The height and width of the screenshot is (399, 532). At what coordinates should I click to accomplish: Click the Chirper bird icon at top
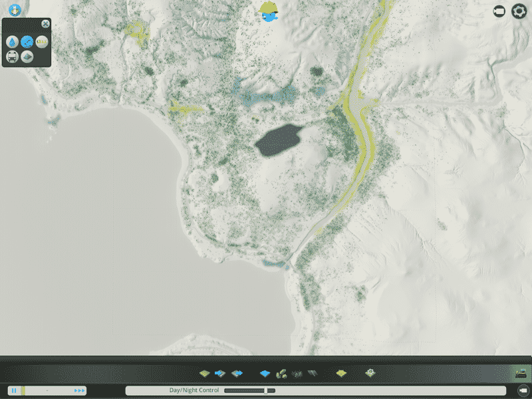tap(269, 12)
